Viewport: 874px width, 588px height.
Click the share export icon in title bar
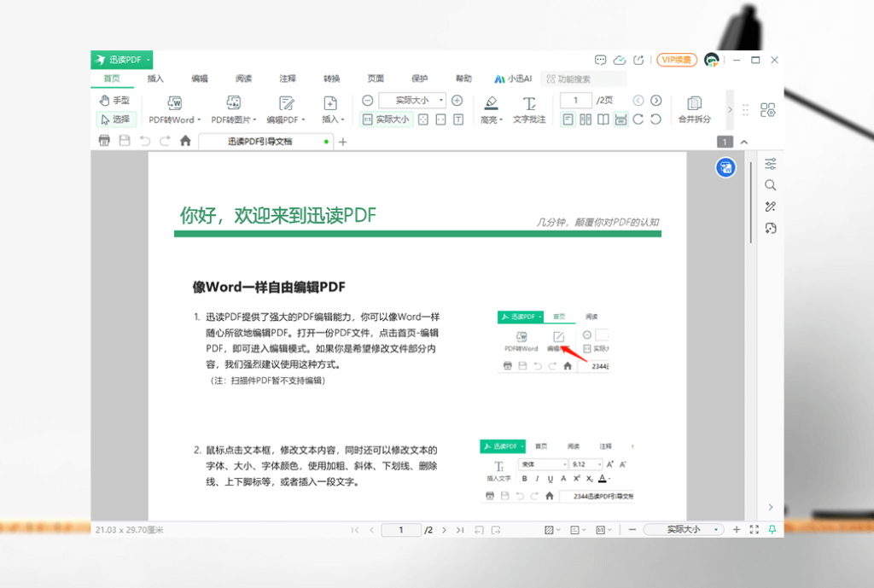tap(638, 60)
